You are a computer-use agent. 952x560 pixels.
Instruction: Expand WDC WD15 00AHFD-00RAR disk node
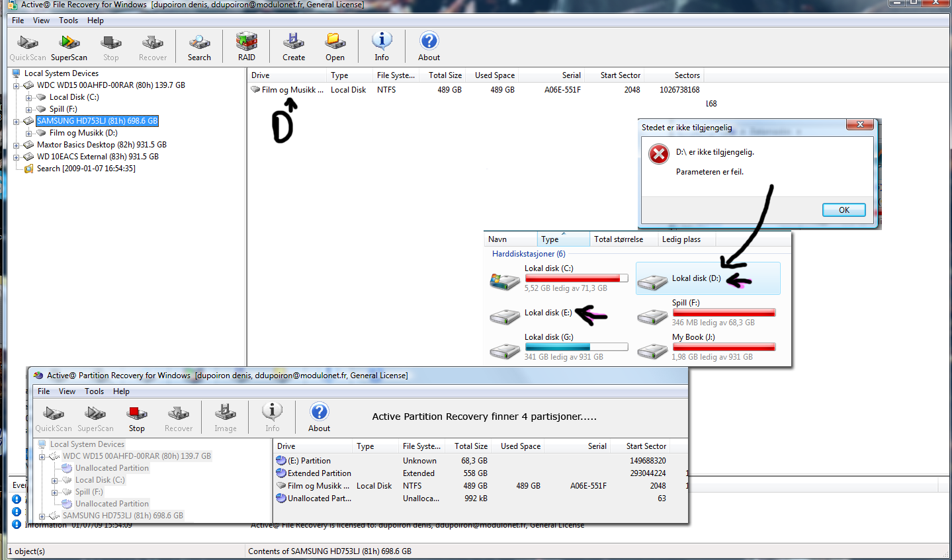(17, 85)
